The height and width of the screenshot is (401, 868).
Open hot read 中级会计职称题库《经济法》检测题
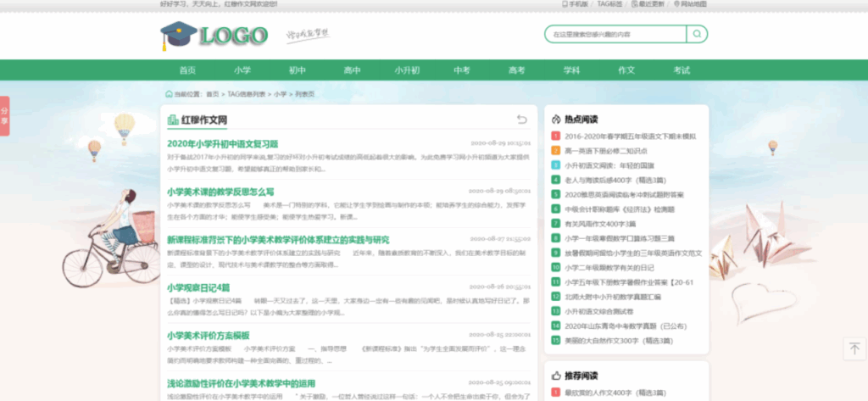[620, 209]
